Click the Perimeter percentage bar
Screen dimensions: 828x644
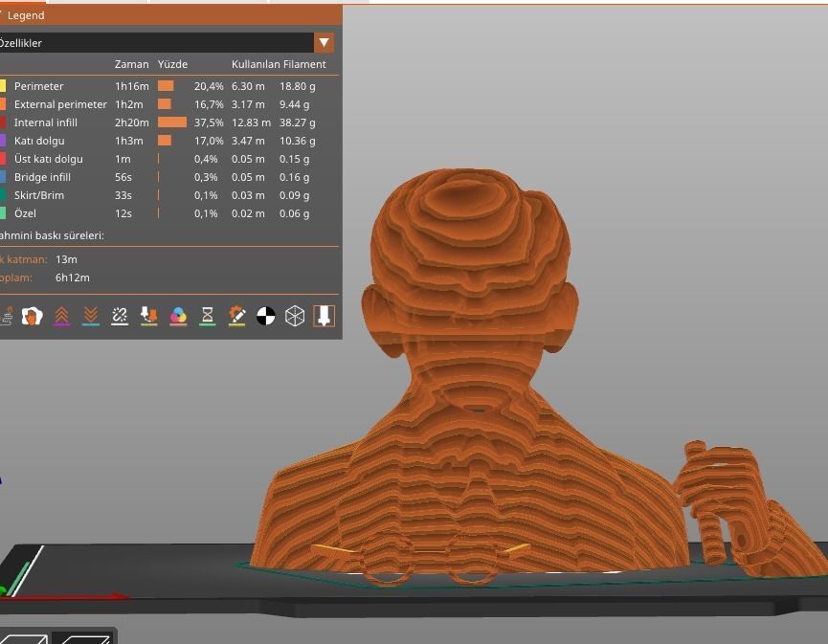(x=166, y=86)
